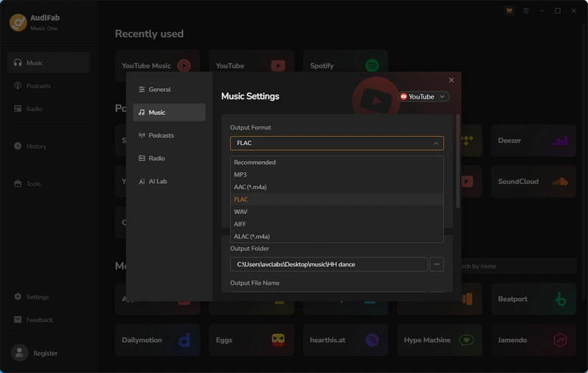Open SoundCloud service card

click(x=534, y=181)
